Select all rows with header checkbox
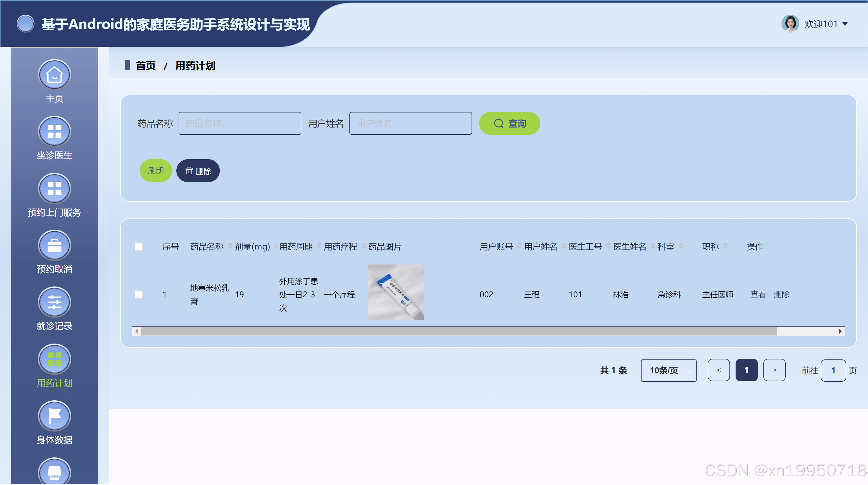868x485 pixels. [139, 247]
